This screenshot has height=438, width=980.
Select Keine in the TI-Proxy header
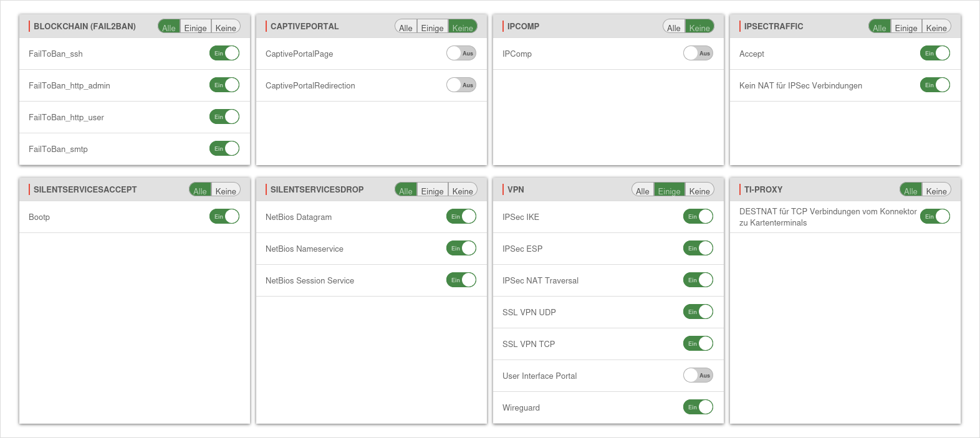(x=936, y=191)
